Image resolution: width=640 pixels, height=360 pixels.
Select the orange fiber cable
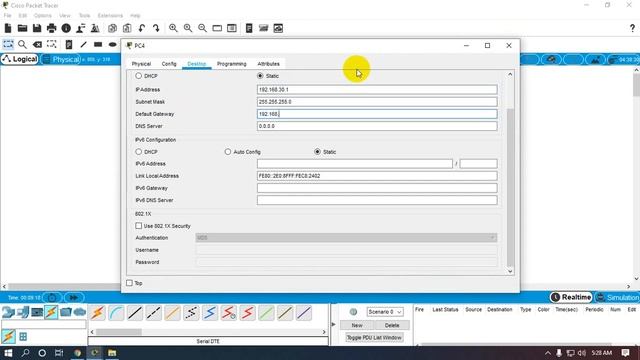[172, 313]
